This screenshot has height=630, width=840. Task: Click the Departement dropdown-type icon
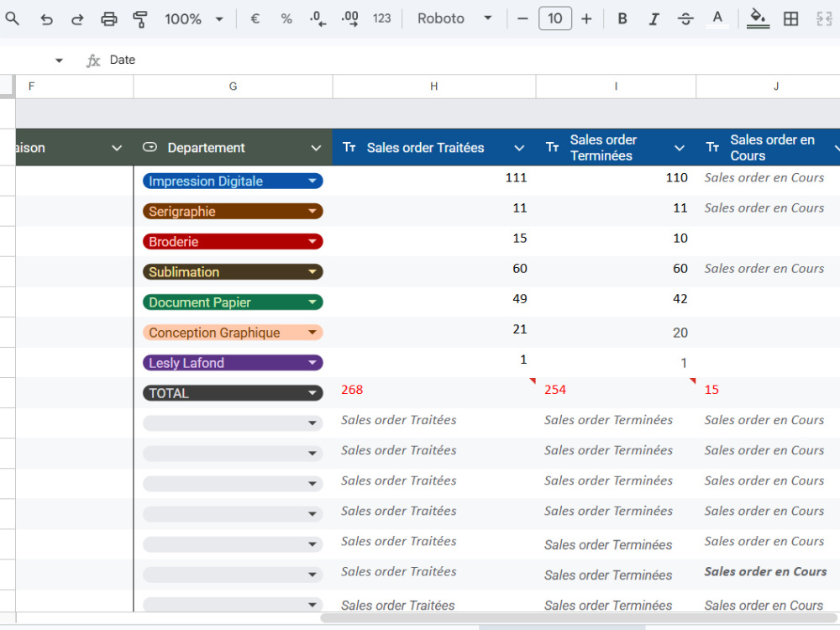(150, 147)
